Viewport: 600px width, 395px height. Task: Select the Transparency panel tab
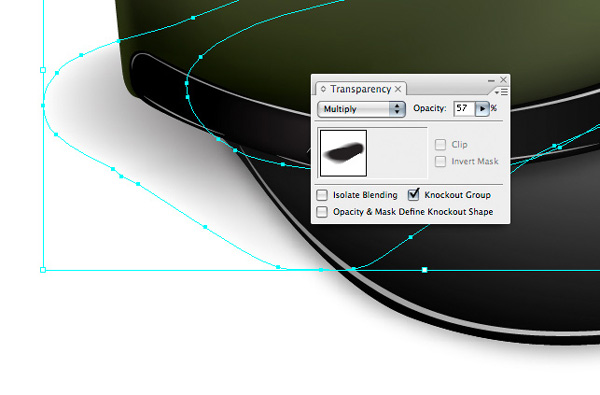[x=360, y=89]
